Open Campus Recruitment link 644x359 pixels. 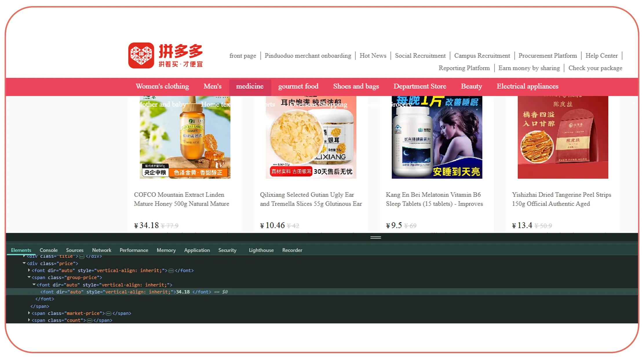482,56
